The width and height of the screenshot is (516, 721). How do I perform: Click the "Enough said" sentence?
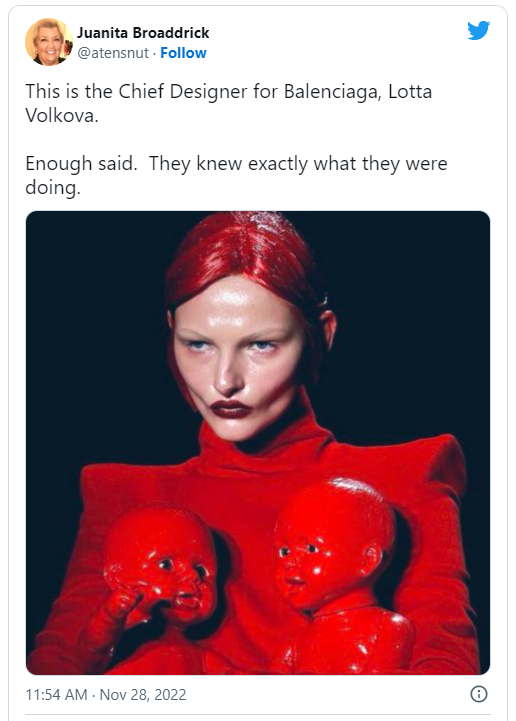(x=81, y=164)
